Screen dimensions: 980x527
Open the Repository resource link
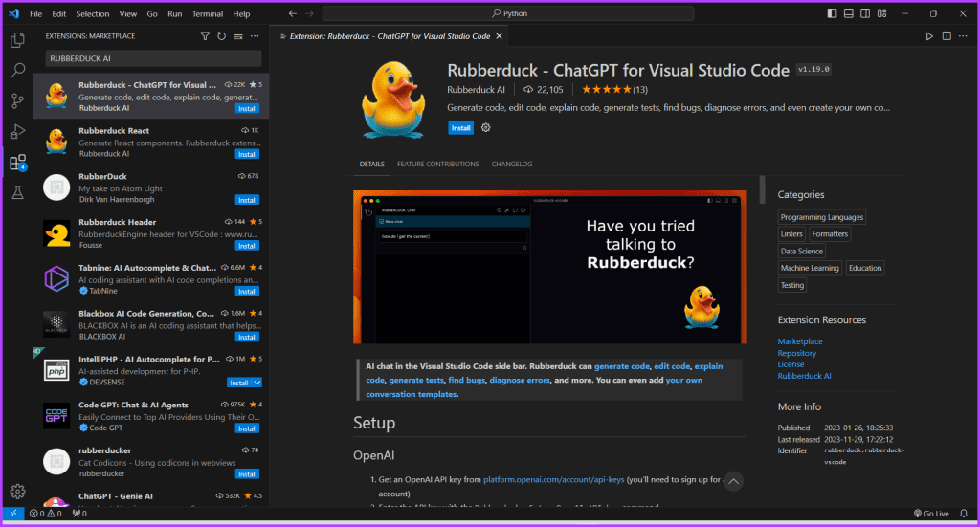click(797, 353)
